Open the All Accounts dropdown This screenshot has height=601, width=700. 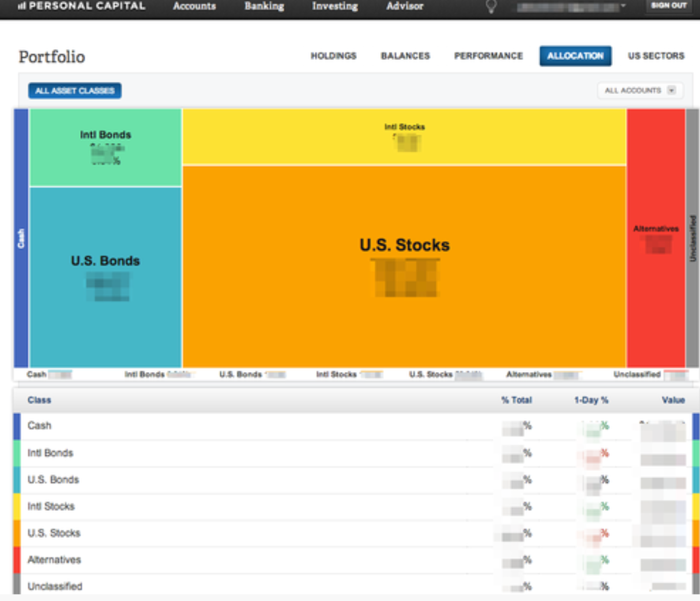click(639, 91)
